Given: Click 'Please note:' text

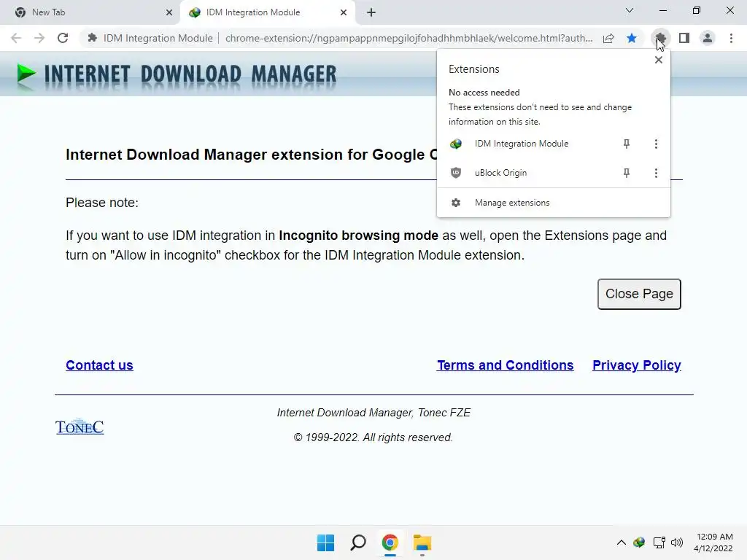Looking at the screenshot, I should pyautogui.click(x=102, y=203).
